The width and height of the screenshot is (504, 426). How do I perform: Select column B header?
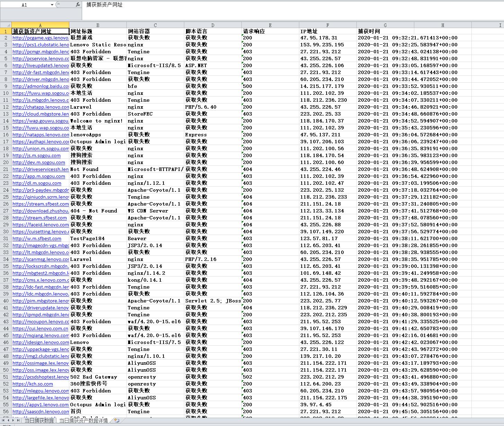pyautogui.click(x=98, y=25)
